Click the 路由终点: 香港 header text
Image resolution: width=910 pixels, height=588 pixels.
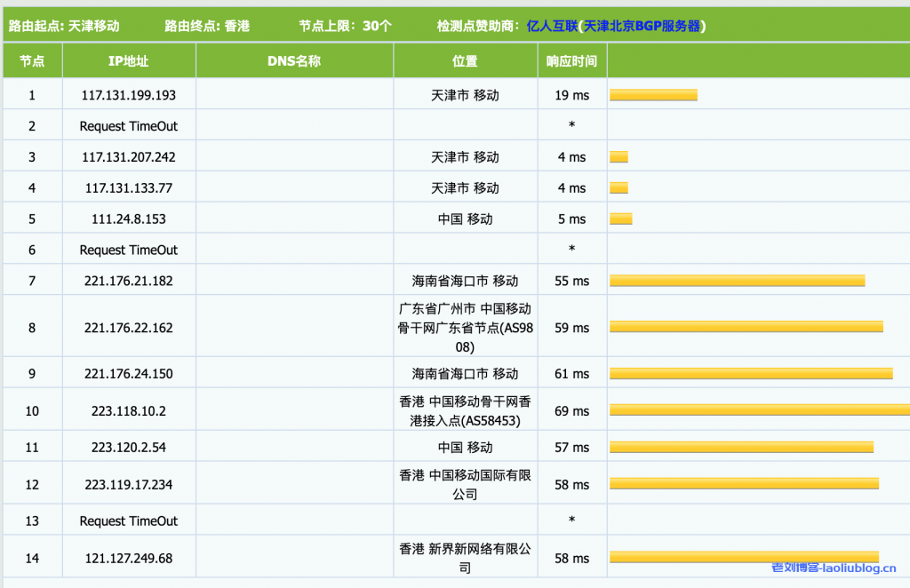tap(207, 26)
